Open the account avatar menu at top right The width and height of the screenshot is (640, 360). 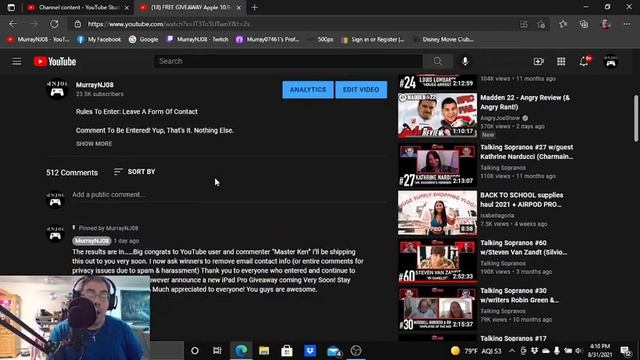(611, 62)
